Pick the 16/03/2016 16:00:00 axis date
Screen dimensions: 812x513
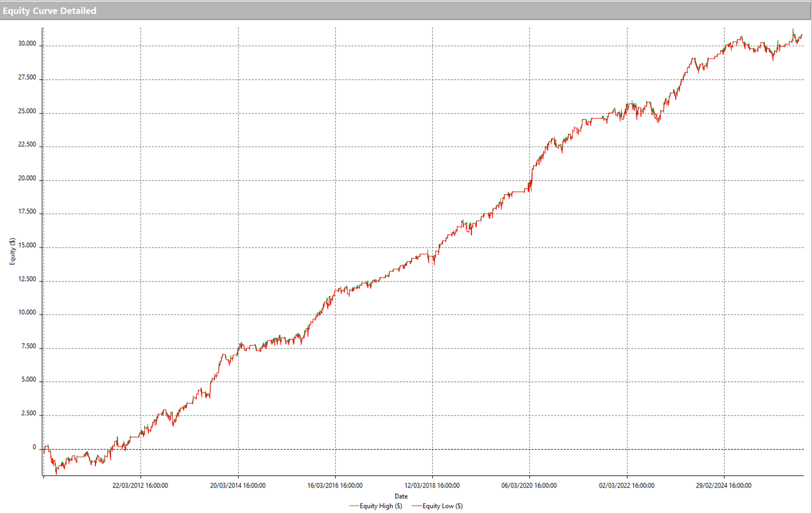335,486
